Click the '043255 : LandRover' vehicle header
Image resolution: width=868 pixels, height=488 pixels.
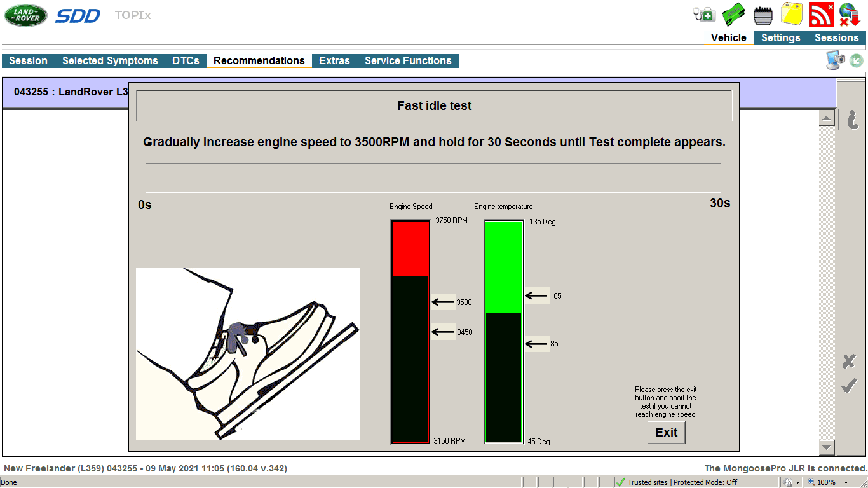(x=72, y=91)
